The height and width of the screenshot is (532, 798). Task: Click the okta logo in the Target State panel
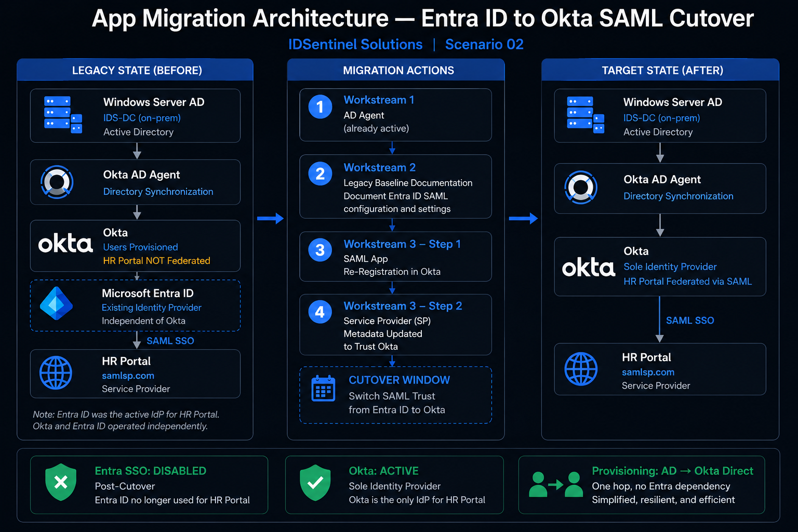(589, 267)
